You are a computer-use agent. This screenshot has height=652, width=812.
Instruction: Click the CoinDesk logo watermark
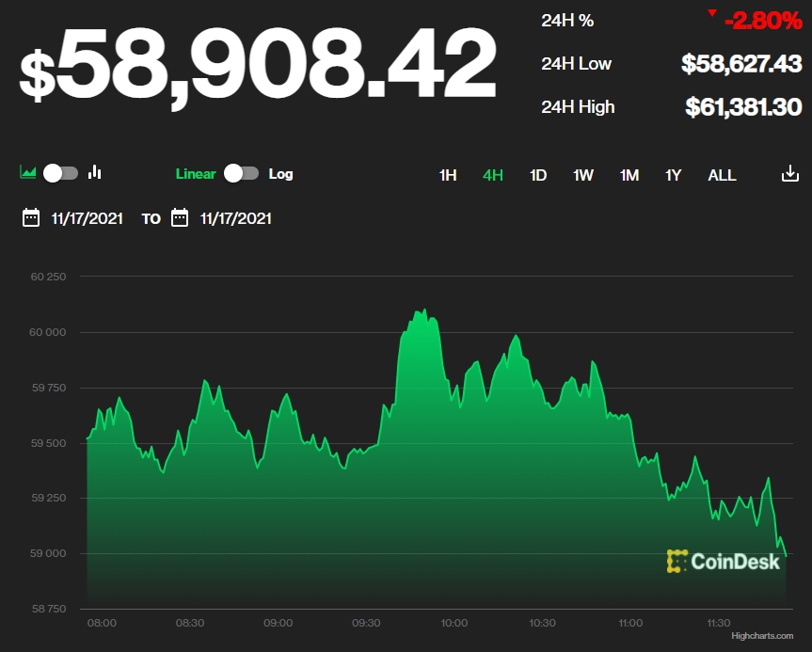click(723, 562)
